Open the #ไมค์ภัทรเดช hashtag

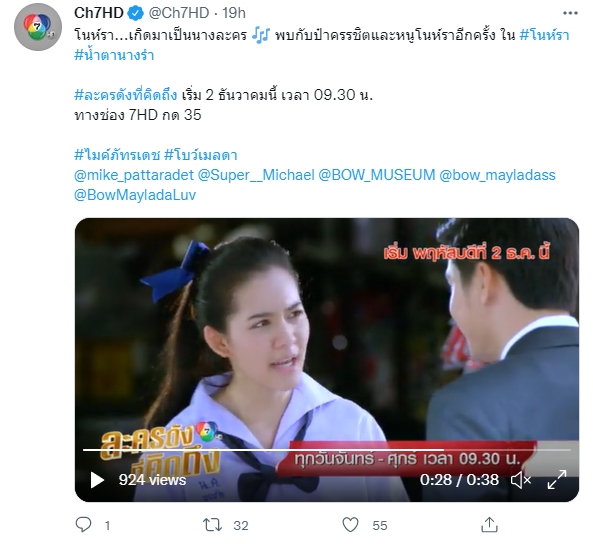117,155
